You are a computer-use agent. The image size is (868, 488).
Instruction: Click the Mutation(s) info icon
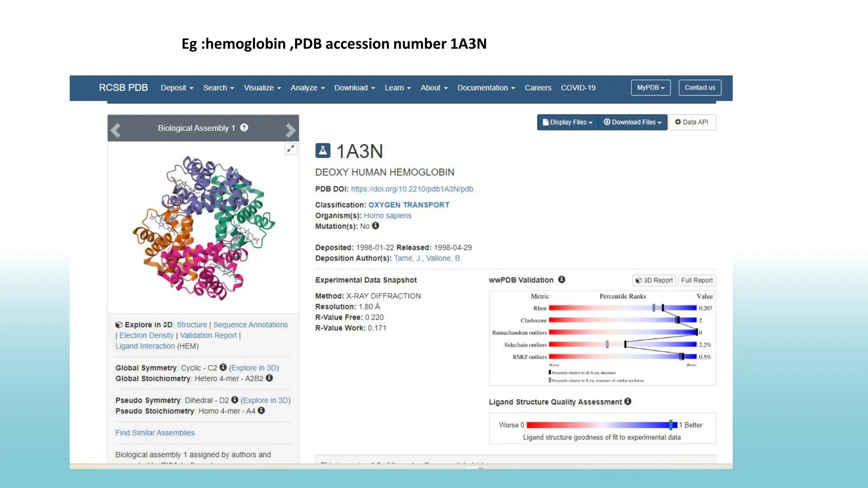pyautogui.click(x=376, y=226)
